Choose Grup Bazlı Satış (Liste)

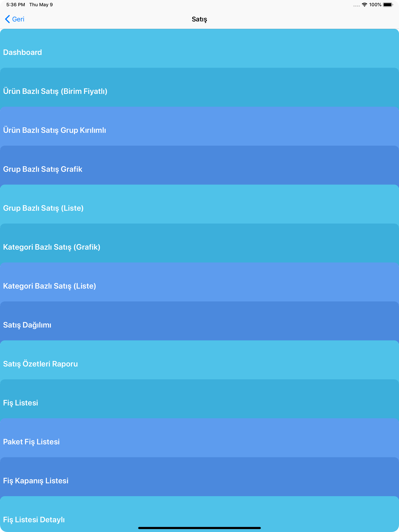[199, 204]
